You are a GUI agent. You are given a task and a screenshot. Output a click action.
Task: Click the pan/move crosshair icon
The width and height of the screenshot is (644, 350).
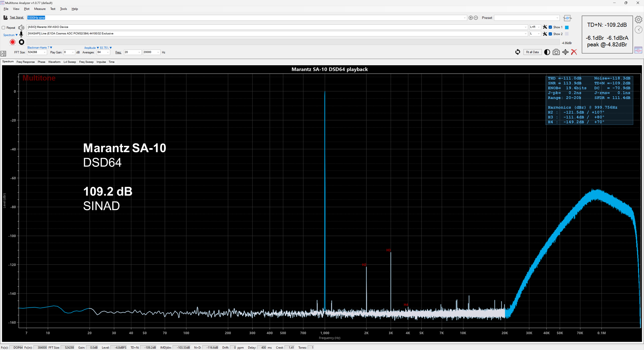coord(565,52)
